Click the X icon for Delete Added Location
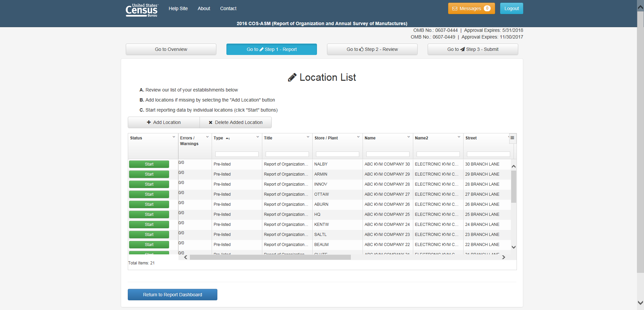 pos(211,123)
